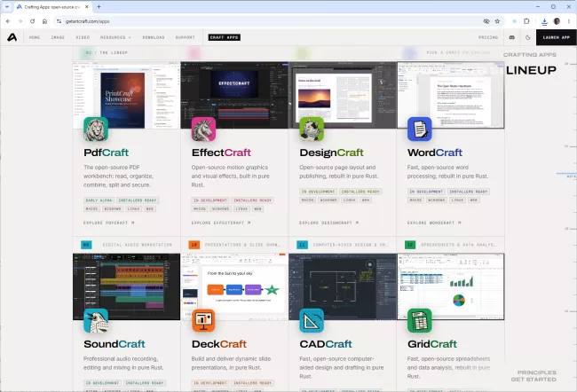Click the number 12 badge above GridCraft

point(410,245)
